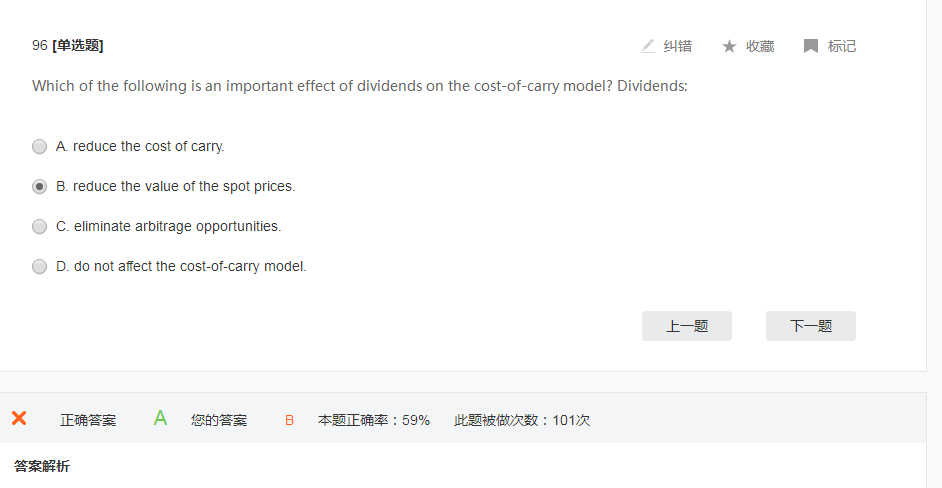Go to next question with 下一题
This screenshot has width=942, height=488.
tap(811, 326)
